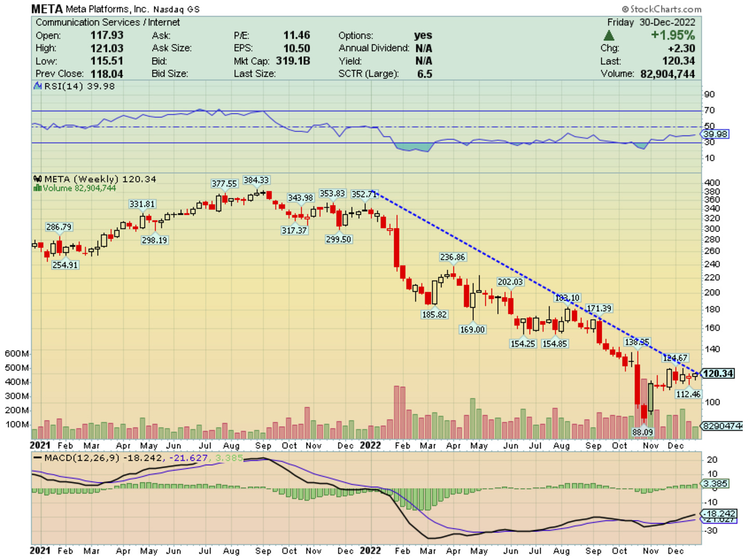Click the MACD -18.242 axis tag

pos(719,513)
